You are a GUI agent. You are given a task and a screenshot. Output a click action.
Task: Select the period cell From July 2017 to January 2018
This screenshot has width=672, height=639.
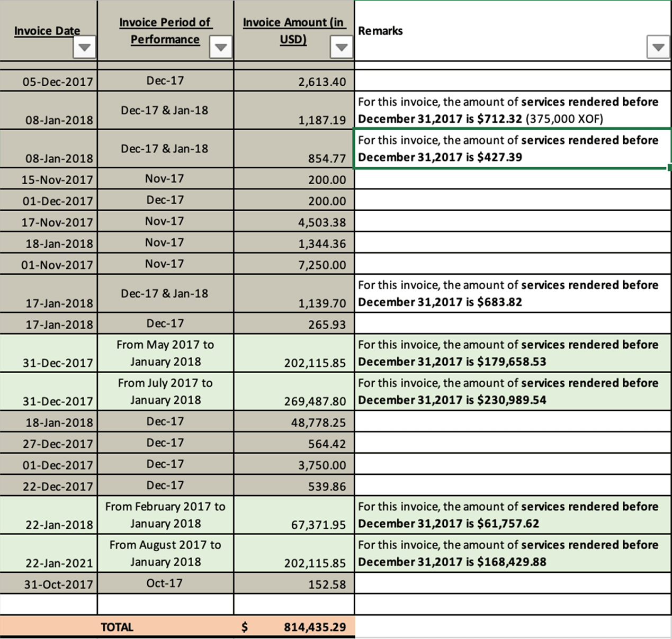165,392
